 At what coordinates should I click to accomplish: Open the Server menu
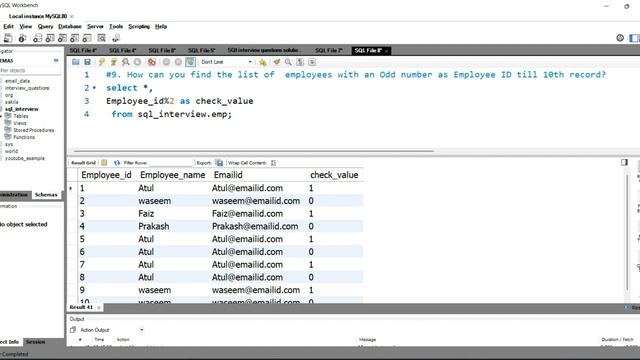coord(95,27)
